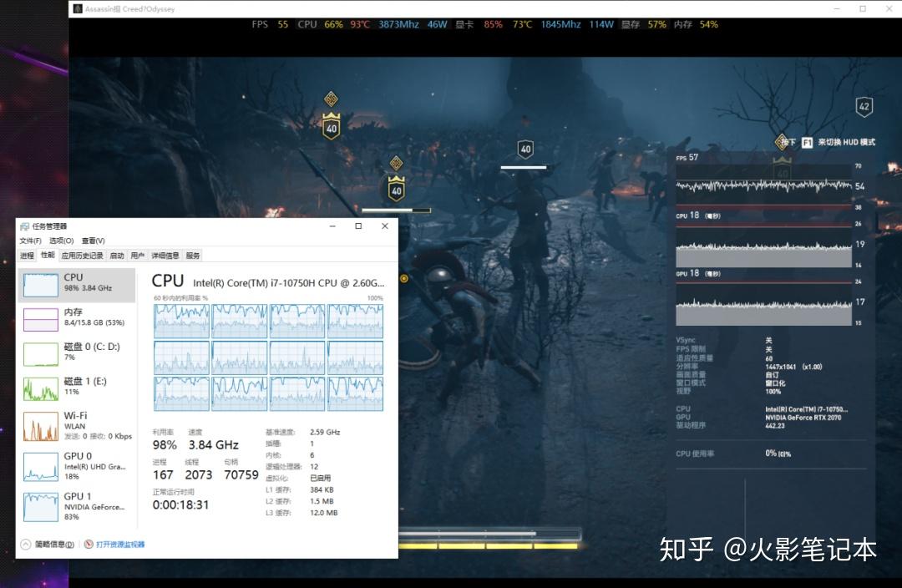Click the F1 key hint icon

point(807,142)
